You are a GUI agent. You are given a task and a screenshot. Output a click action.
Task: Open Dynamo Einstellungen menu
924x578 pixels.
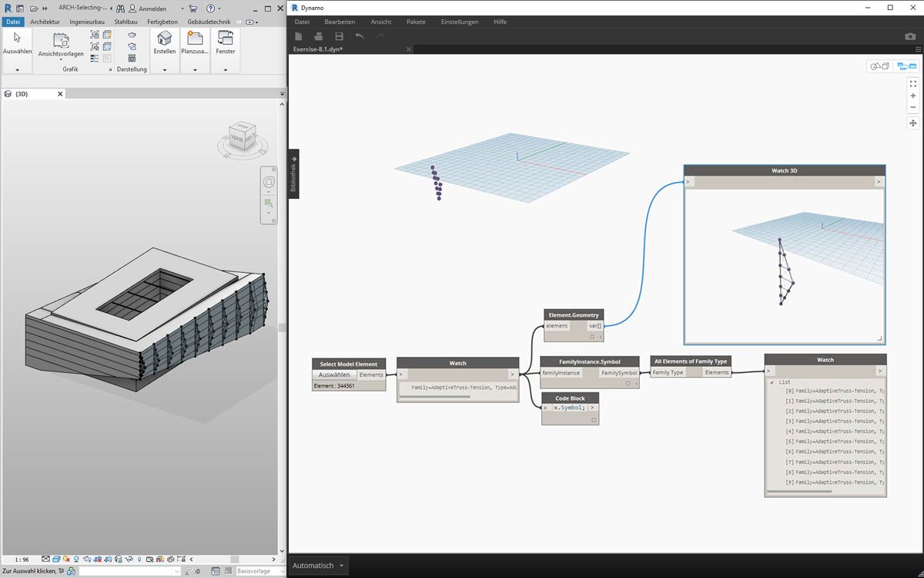tap(460, 22)
